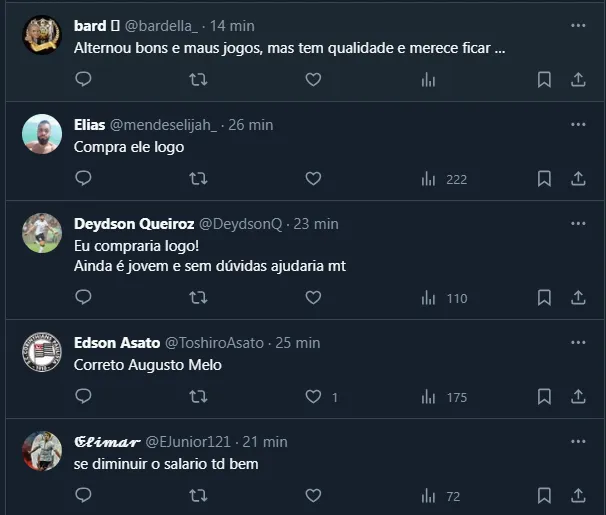
Task: Like Edson Asato's tweet
Action: (313, 397)
